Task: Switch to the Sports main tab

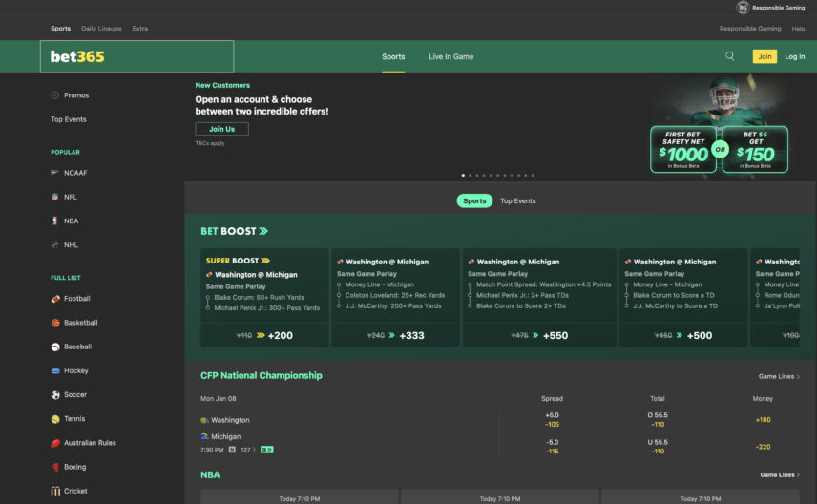Action: tap(393, 56)
